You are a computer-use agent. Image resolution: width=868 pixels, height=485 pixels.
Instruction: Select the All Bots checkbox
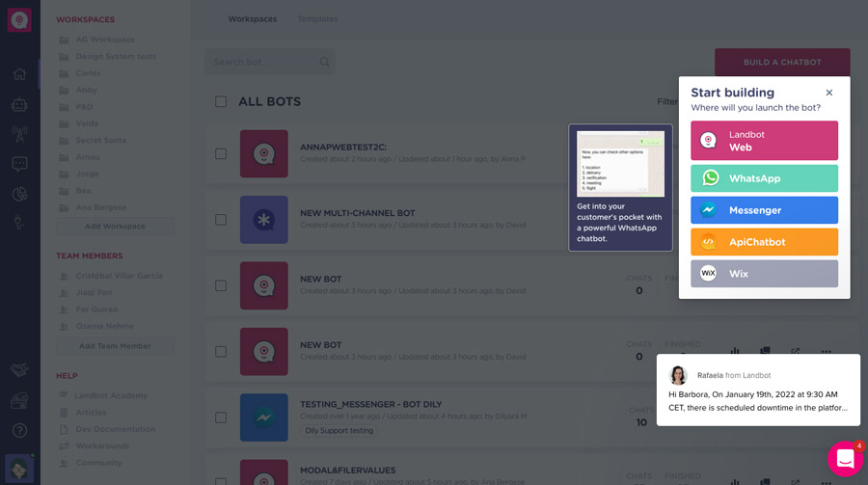click(221, 101)
